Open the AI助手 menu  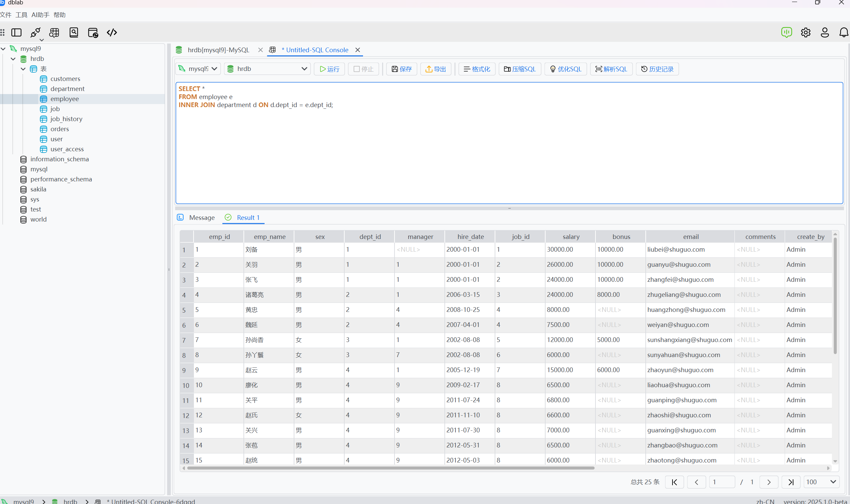(x=40, y=15)
